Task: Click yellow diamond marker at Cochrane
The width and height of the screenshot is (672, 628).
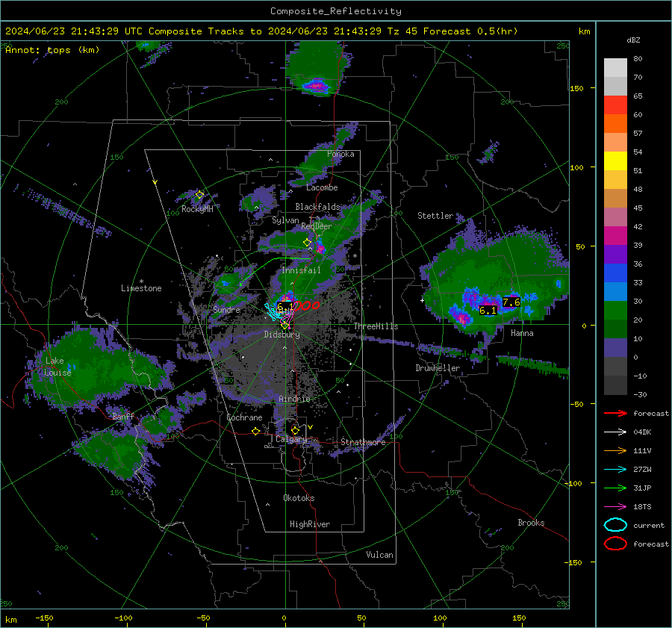Action: click(256, 431)
